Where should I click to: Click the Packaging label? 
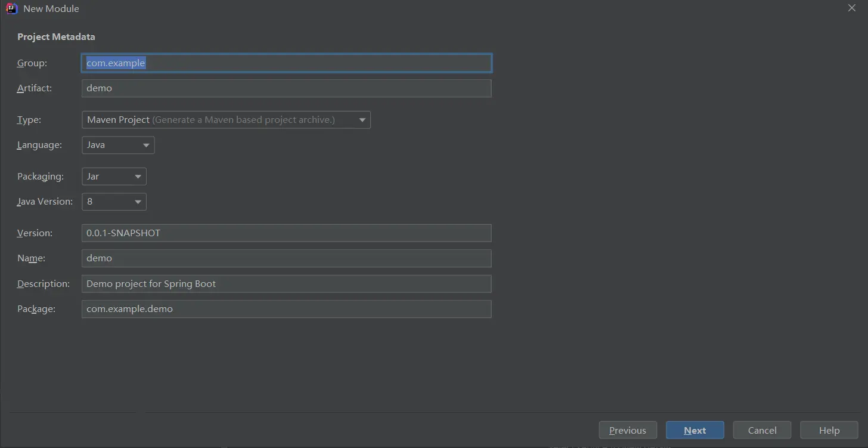(x=41, y=177)
